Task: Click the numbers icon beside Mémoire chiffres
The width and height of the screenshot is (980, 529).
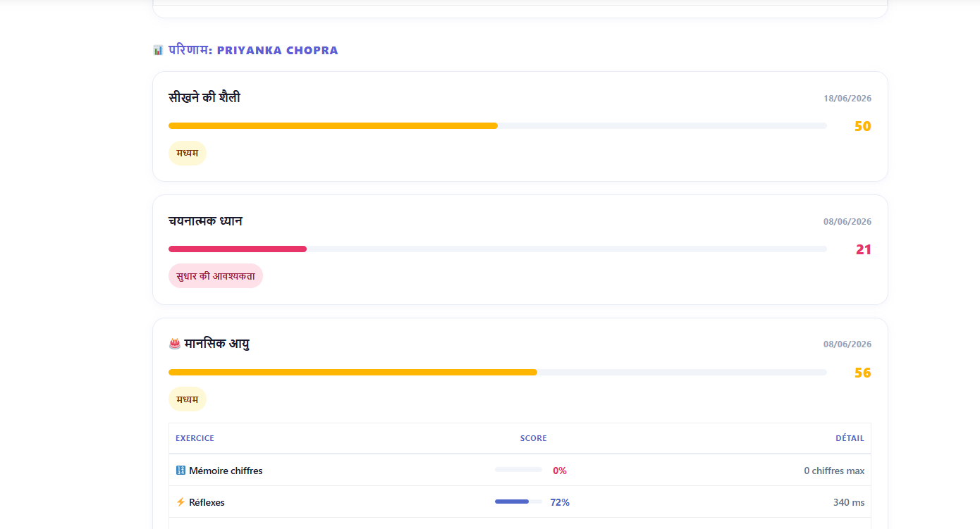Action: [180, 471]
